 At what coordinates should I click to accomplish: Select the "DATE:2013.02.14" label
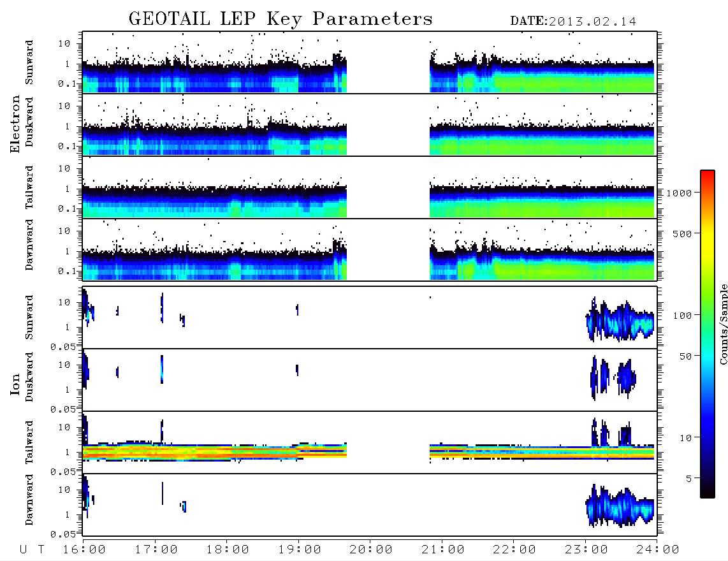coord(573,22)
